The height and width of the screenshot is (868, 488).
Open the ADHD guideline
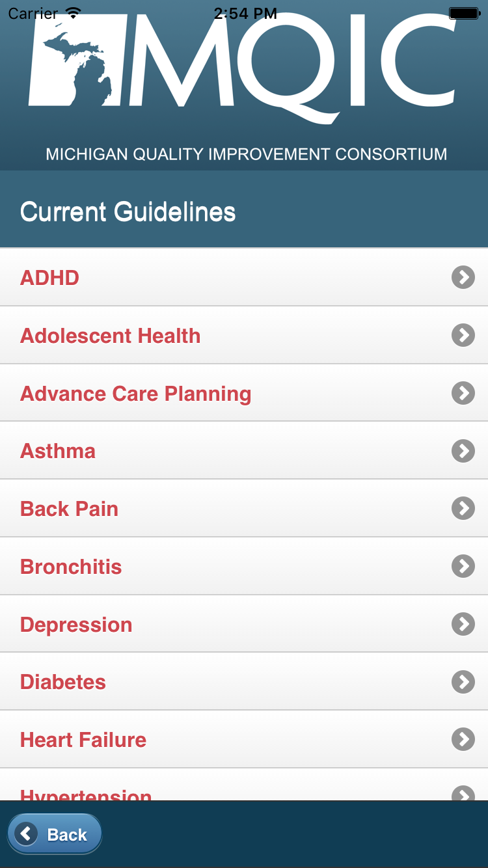50,278
